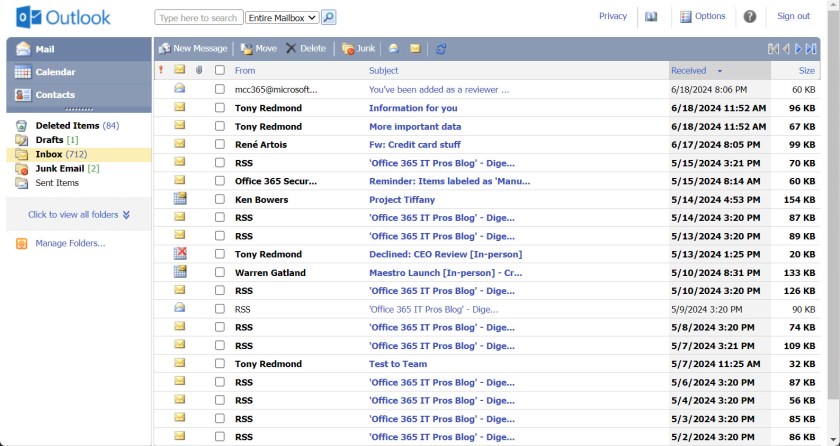Open the Deleted Items folder
This screenshot has height=446, width=840.
pos(67,126)
